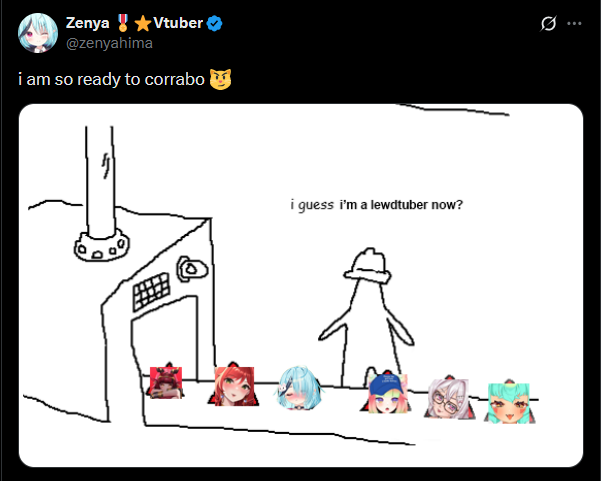
Task: Click the red-haired character head
Action: [234, 385]
